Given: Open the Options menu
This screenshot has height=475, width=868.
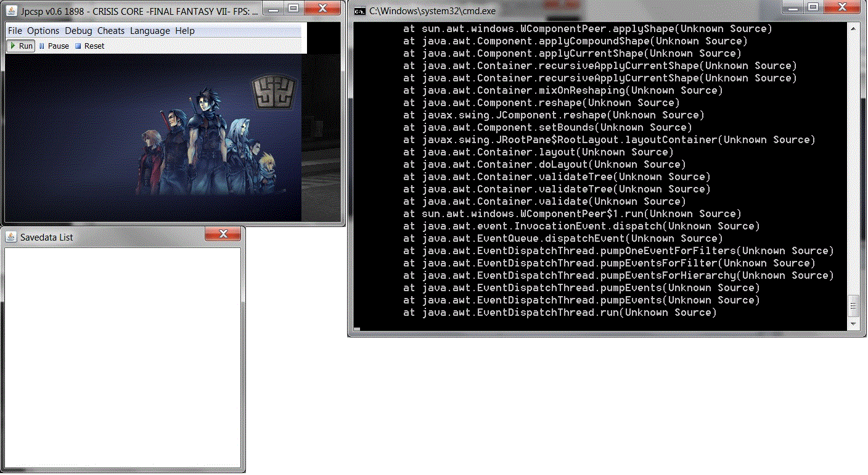Looking at the screenshot, I should click(x=43, y=31).
